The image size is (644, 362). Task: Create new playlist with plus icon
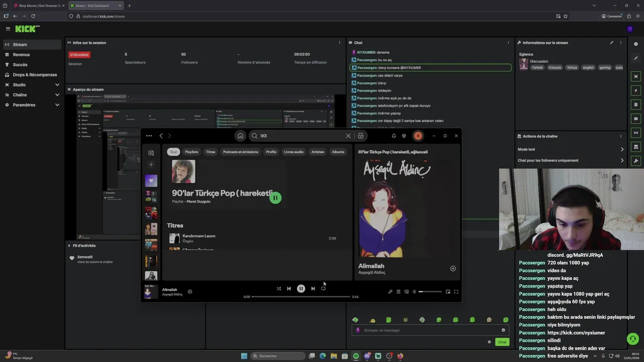(151, 164)
